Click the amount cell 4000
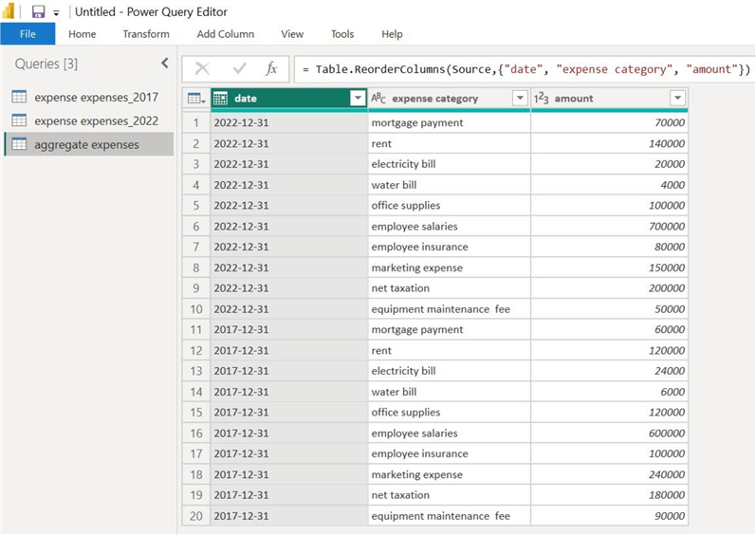This screenshot has height=535, width=756. pos(609,185)
